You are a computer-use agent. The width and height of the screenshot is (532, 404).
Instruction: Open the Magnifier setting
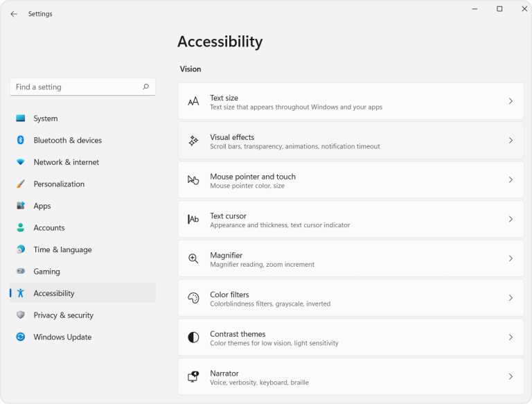351,258
